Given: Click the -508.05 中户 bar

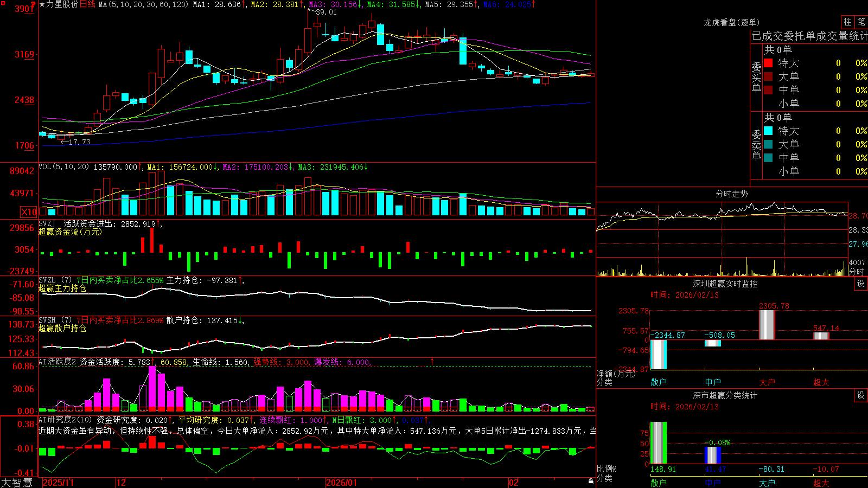Looking at the screenshot, I should point(713,343).
